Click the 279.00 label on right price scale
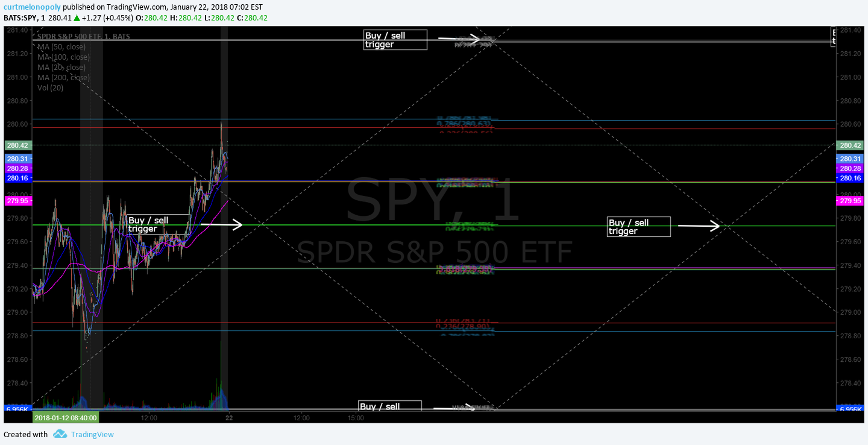The width and height of the screenshot is (868, 445). [850, 312]
